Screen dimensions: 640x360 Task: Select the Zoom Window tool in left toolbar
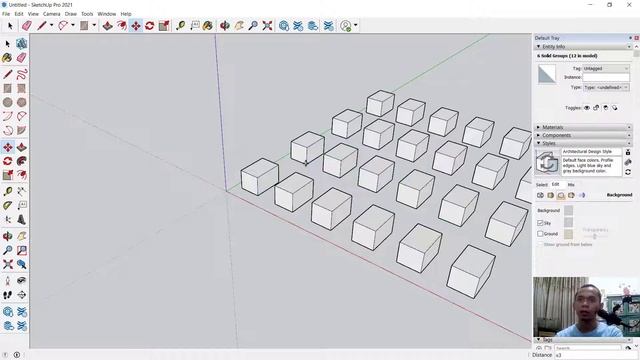pyautogui.click(x=22, y=250)
